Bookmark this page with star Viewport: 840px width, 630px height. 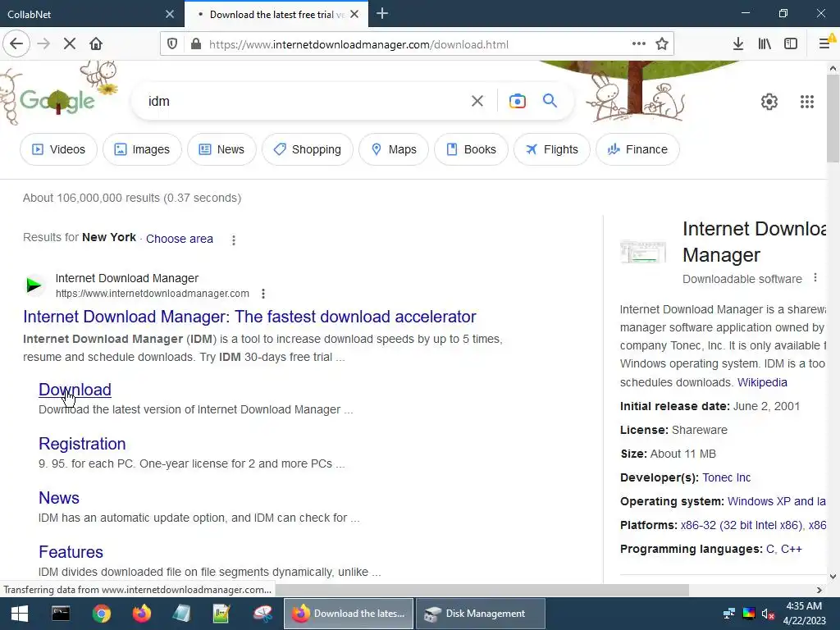point(662,44)
